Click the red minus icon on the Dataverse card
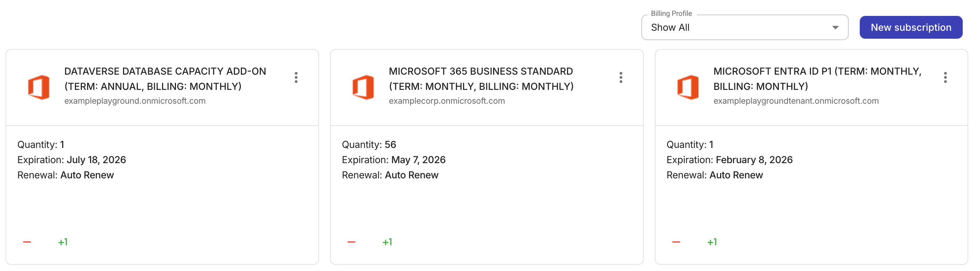980x271 pixels. click(x=26, y=241)
